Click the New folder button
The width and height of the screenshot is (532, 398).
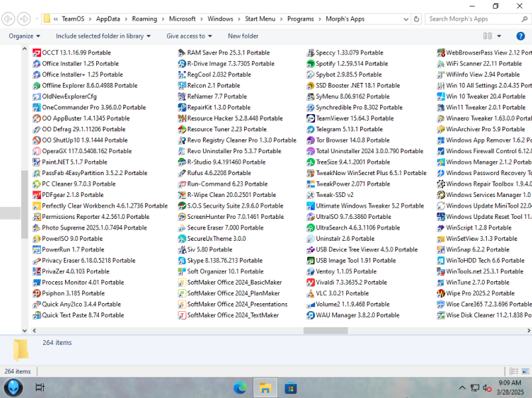pyautogui.click(x=243, y=36)
